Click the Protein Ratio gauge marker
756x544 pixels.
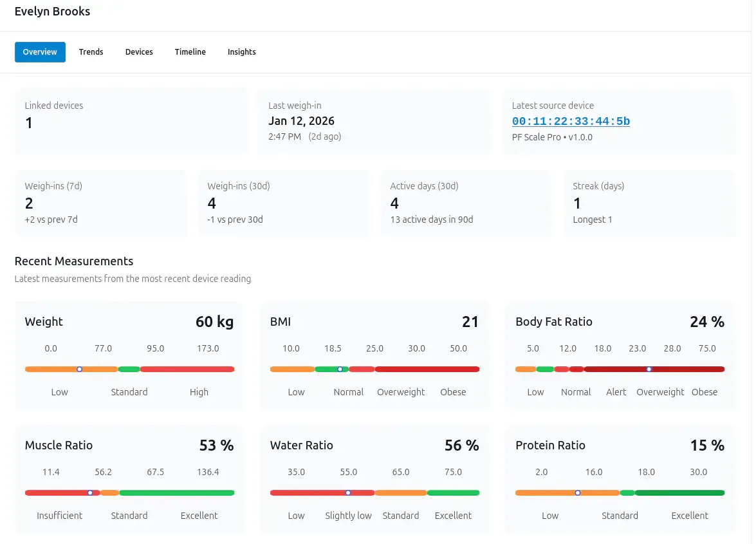point(578,492)
